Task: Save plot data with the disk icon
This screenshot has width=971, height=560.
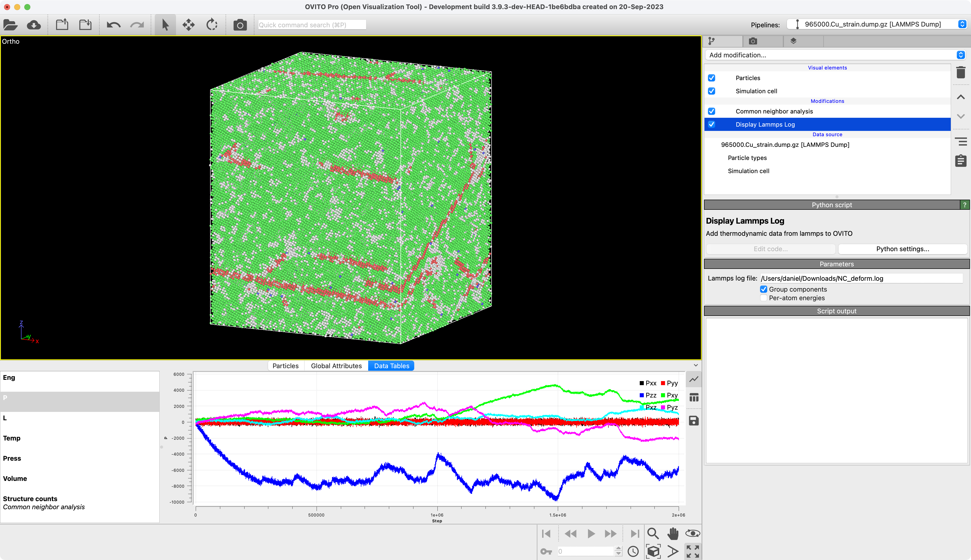Action: [x=694, y=421]
